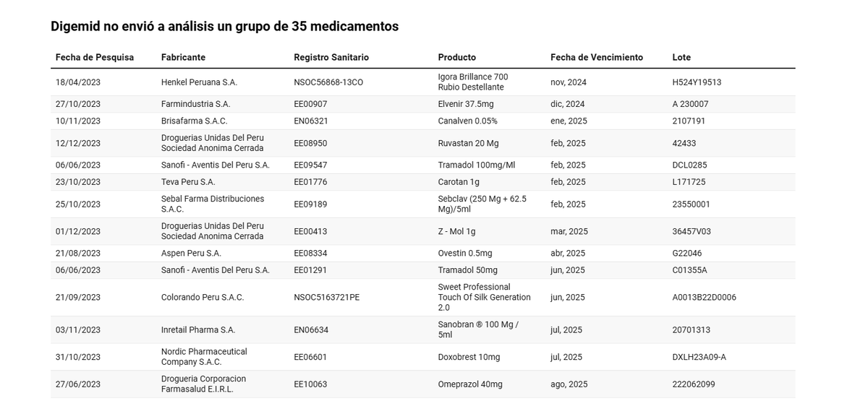Select registry EE01291
The height and width of the screenshot is (401, 868).
tap(310, 270)
